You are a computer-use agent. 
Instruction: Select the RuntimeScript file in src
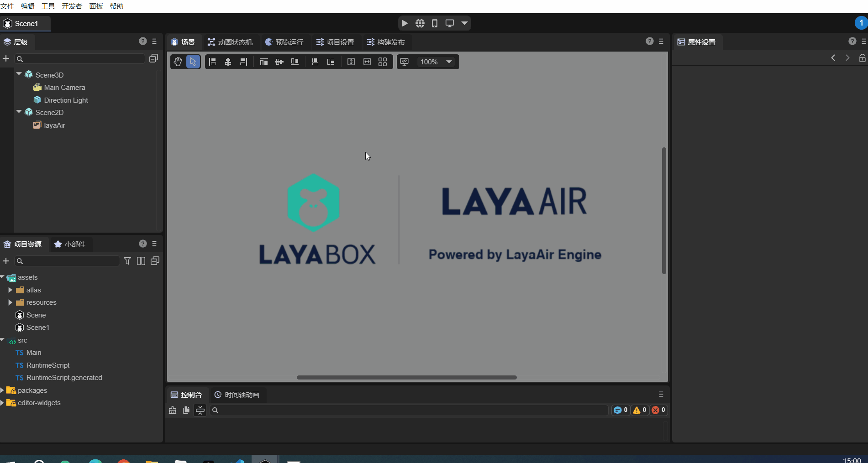(x=48, y=365)
